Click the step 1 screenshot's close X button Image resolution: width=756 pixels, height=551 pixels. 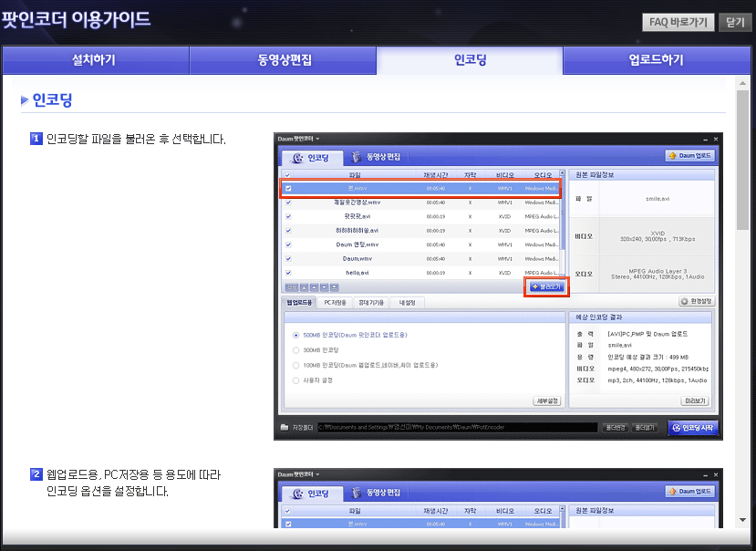[x=716, y=139]
